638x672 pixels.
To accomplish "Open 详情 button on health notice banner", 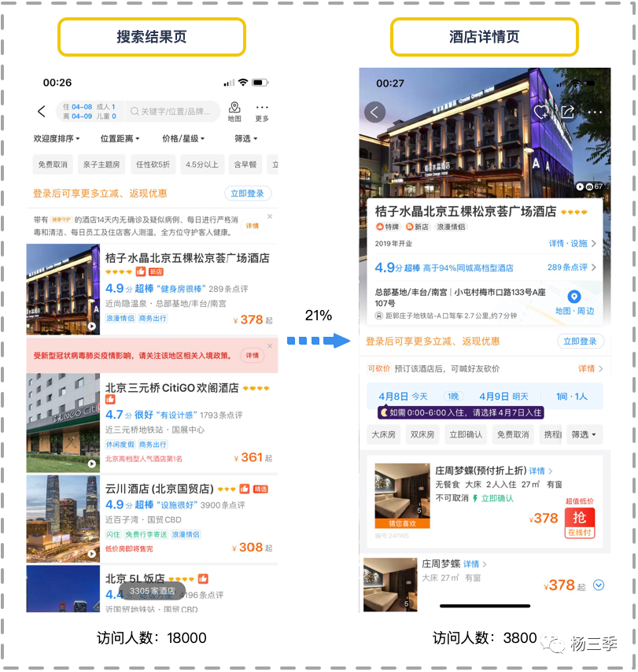I will pyautogui.click(x=253, y=226).
